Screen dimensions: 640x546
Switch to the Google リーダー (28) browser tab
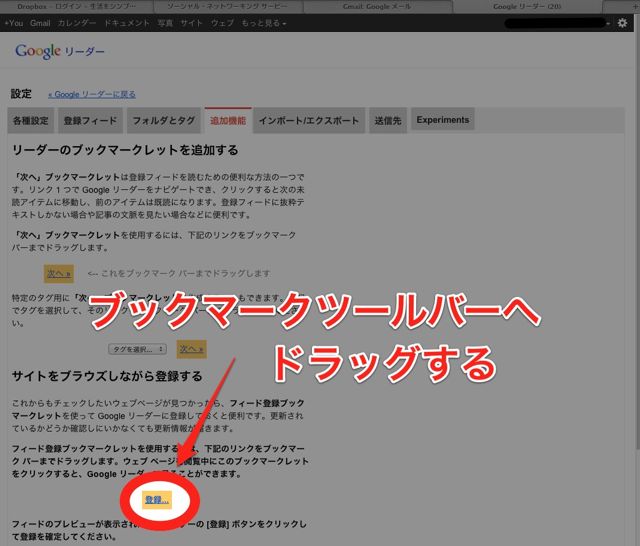point(527,6)
